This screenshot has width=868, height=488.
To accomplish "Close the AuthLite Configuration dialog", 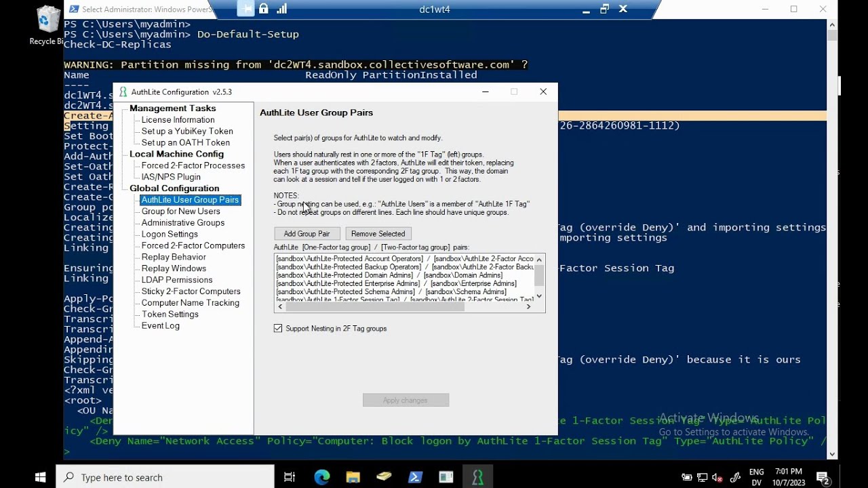I will 543,91.
